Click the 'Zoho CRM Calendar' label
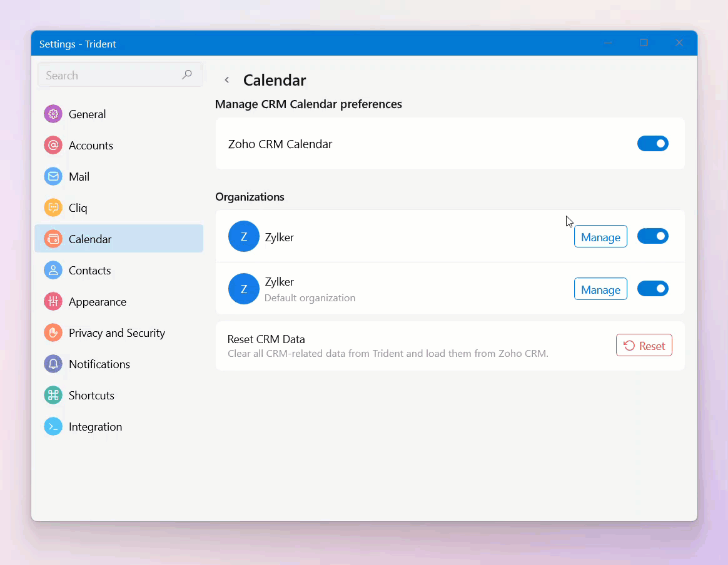728x565 pixels. 280,144
